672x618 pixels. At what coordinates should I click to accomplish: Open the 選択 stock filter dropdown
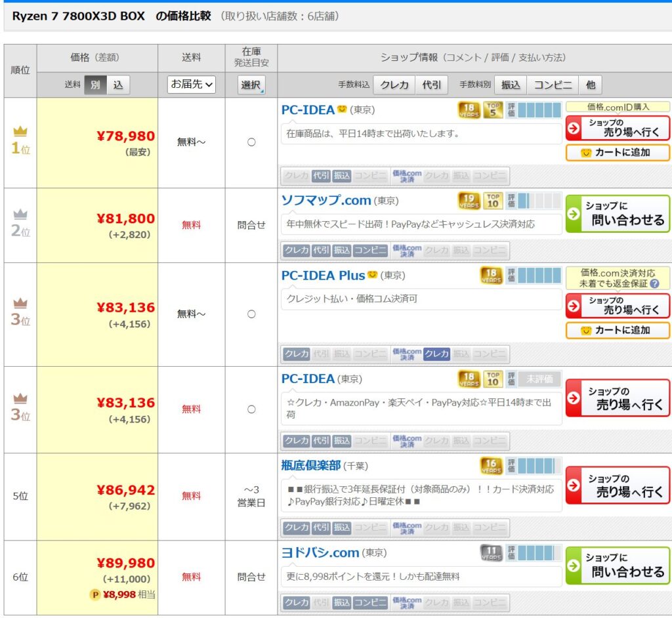click(x=251, y=85)
